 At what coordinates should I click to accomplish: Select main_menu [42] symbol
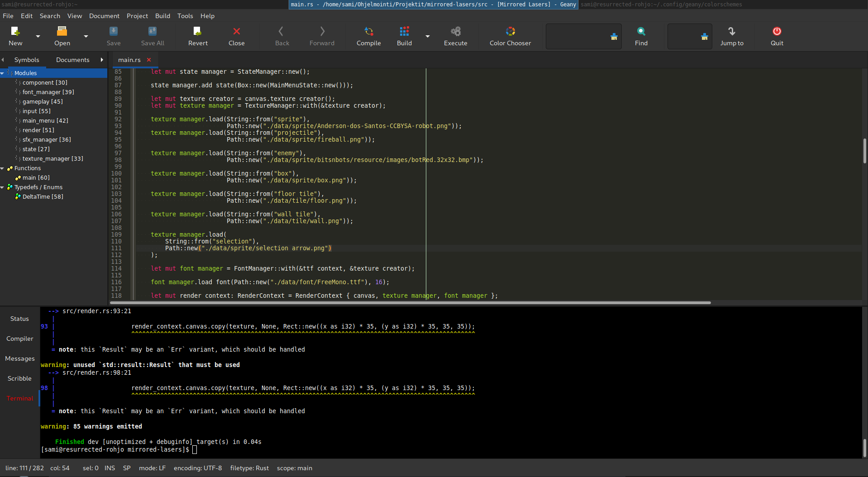pyautogui.click(x=45, y=120)
